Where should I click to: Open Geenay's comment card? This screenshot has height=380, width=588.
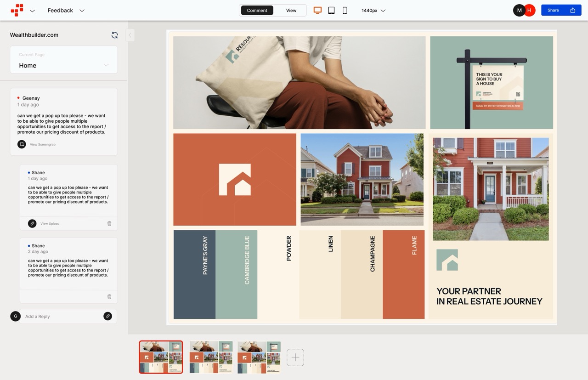(64, 121)
